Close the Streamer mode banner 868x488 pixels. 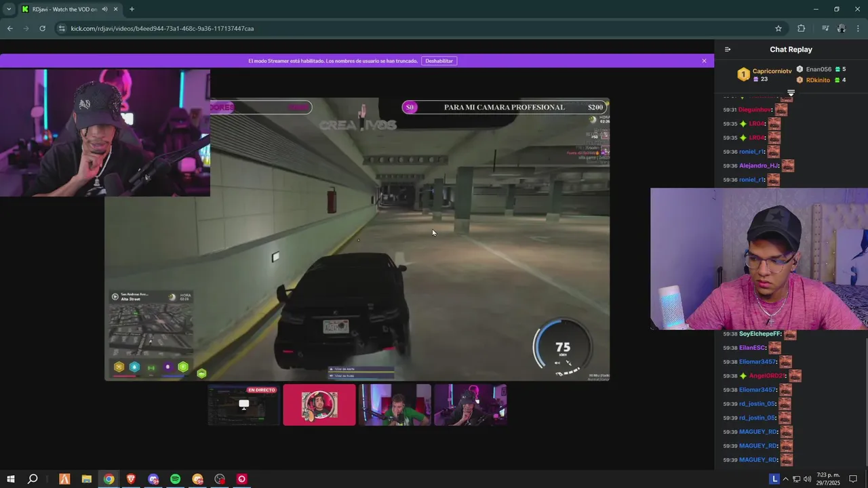point(704,61)
